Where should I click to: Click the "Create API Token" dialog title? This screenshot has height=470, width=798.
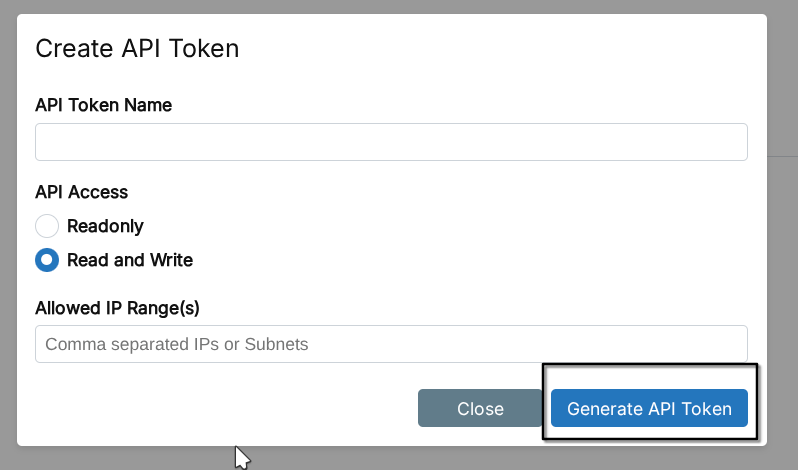click(x=137, y=48)
